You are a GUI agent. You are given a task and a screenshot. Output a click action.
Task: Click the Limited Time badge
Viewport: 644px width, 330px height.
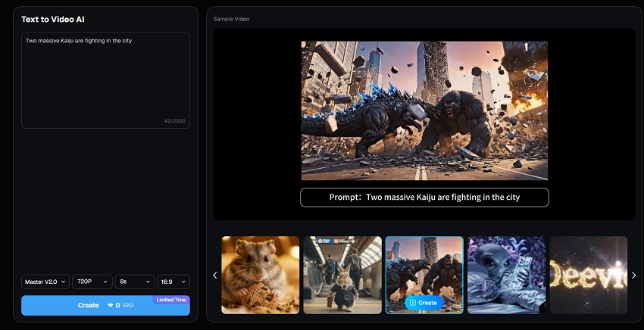pyautogui.click(x=171, y=300)
